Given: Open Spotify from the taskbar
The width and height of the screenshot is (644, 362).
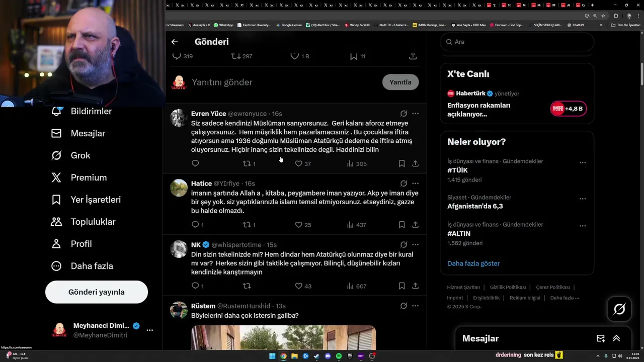Looking at the screenshot, I should [339, 356].
